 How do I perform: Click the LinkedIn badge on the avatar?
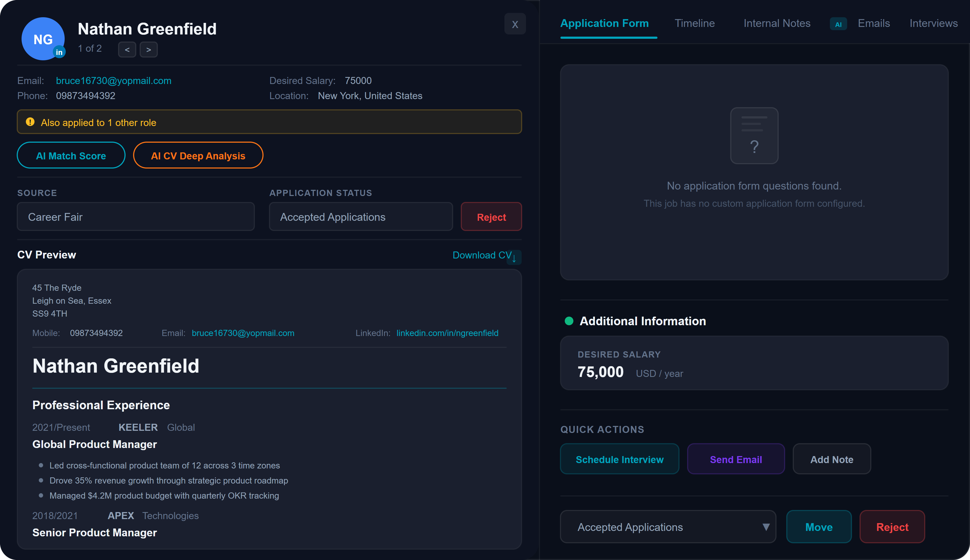(x=59, y=52)
